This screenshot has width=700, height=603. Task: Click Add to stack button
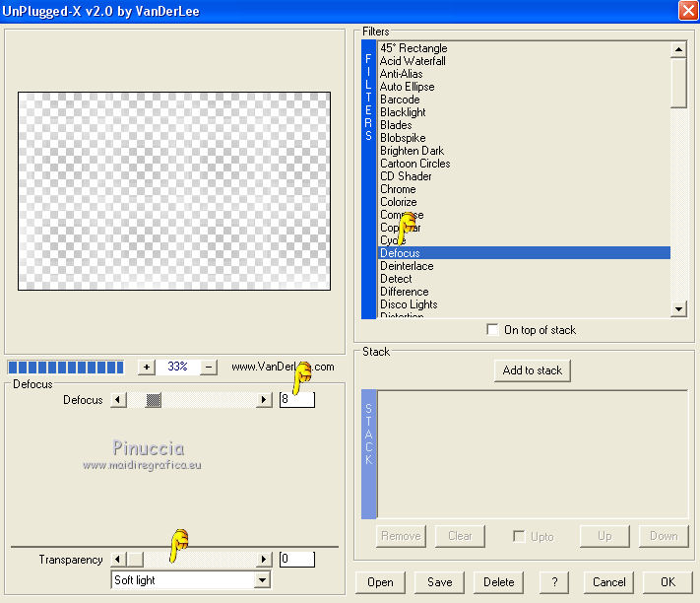pyautogui.click(x=533, y=370)
